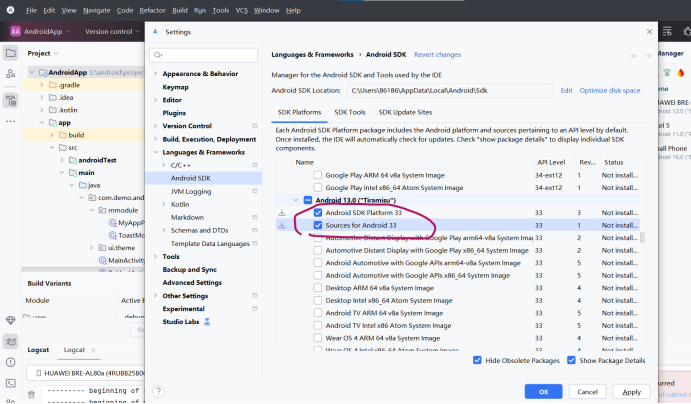Viewport: 691px width, 404px height.
Task: Switch to the SDK Tools tab
Action: 350,112
